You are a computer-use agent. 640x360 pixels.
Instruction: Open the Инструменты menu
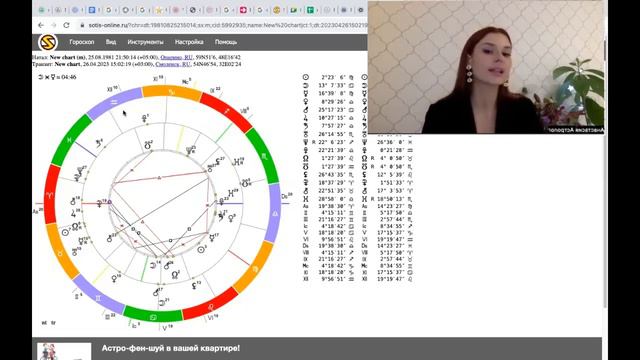tap(145, 42)
